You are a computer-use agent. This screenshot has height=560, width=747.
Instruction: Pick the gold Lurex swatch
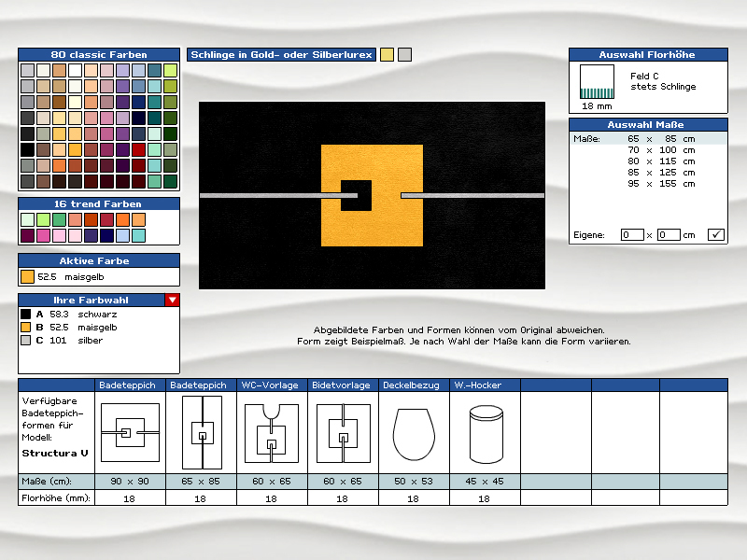tap(387, 55)
